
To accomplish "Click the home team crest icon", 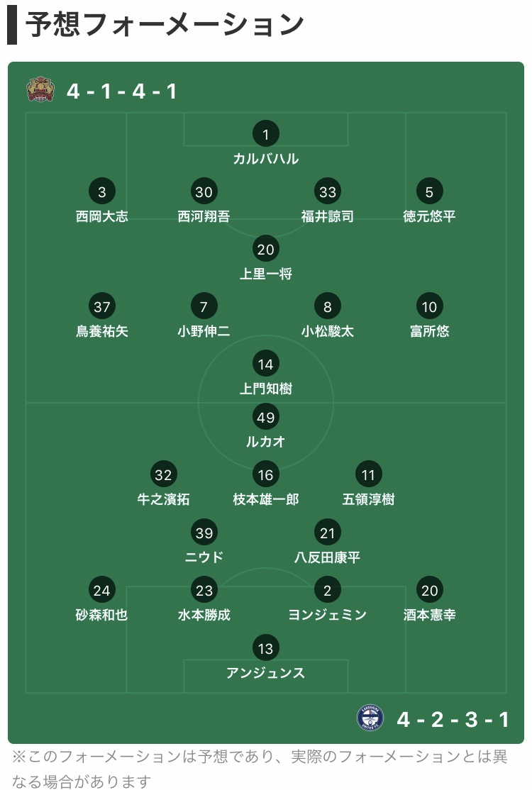I will tap(40, 89).
